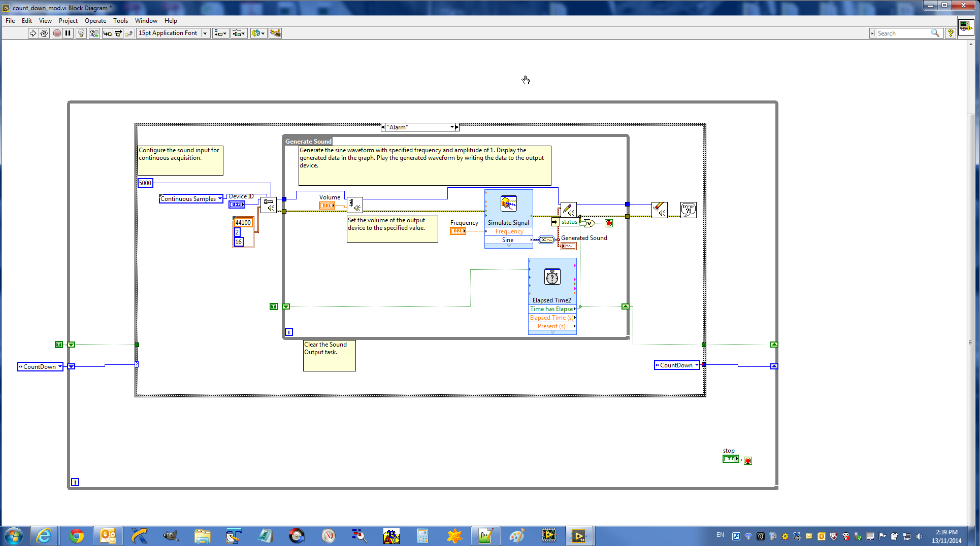The image size is (980, 546).
Task: Select Simple Error Handler node
Action: point(689,210)
